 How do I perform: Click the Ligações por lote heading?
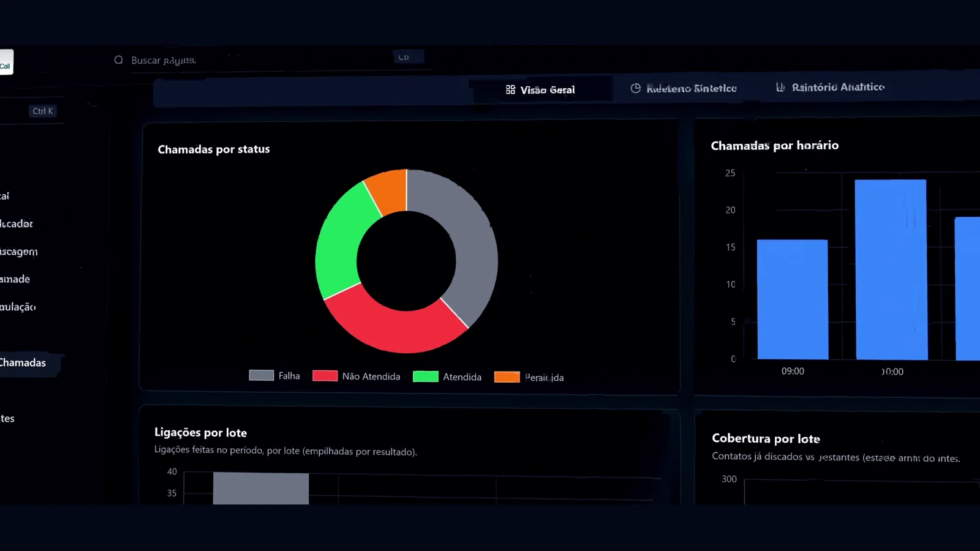[x=201, y=433]
